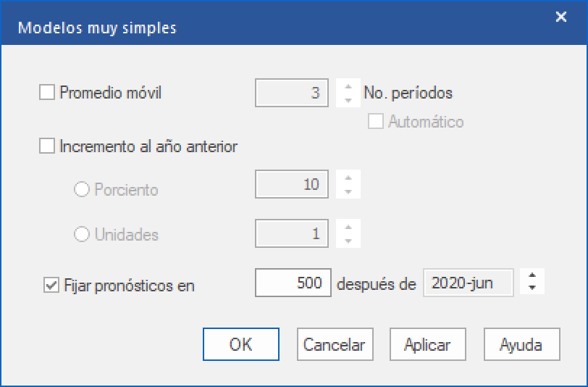
Task: Click the Aplicar button
Action: pos(427,345)
